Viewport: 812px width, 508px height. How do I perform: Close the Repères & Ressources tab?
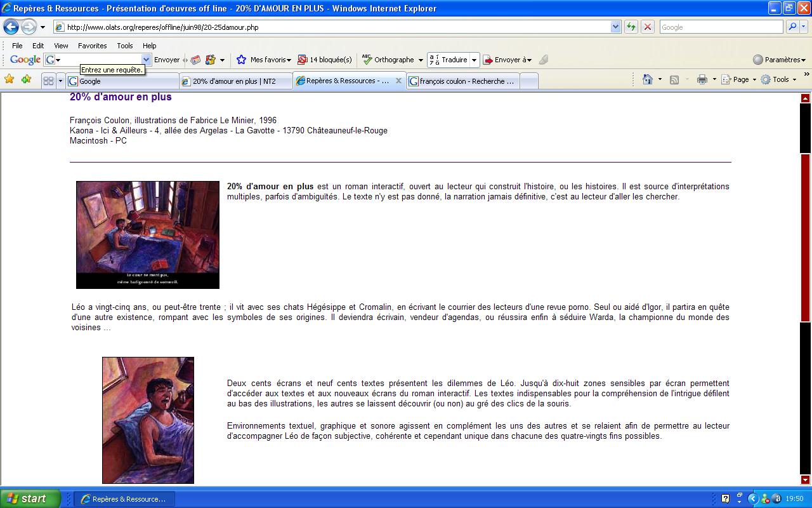point(399,81)
